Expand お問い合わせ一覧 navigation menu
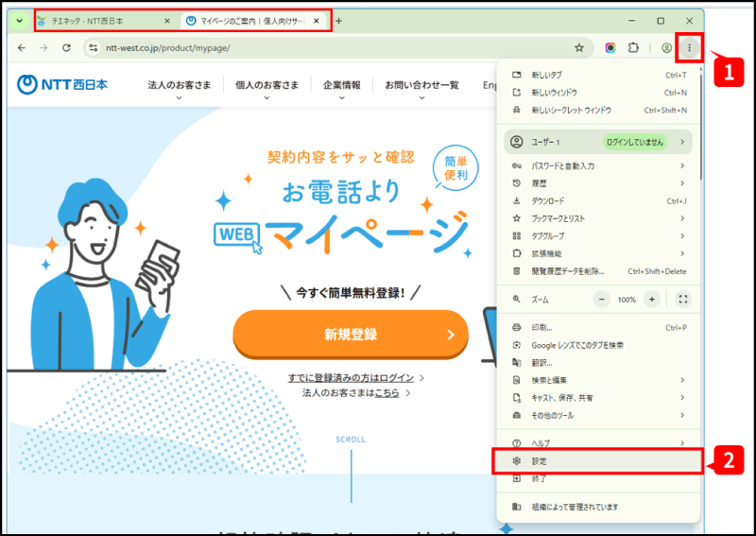Image resolution: width=756 pixels, height=536 pixels. 421,87
